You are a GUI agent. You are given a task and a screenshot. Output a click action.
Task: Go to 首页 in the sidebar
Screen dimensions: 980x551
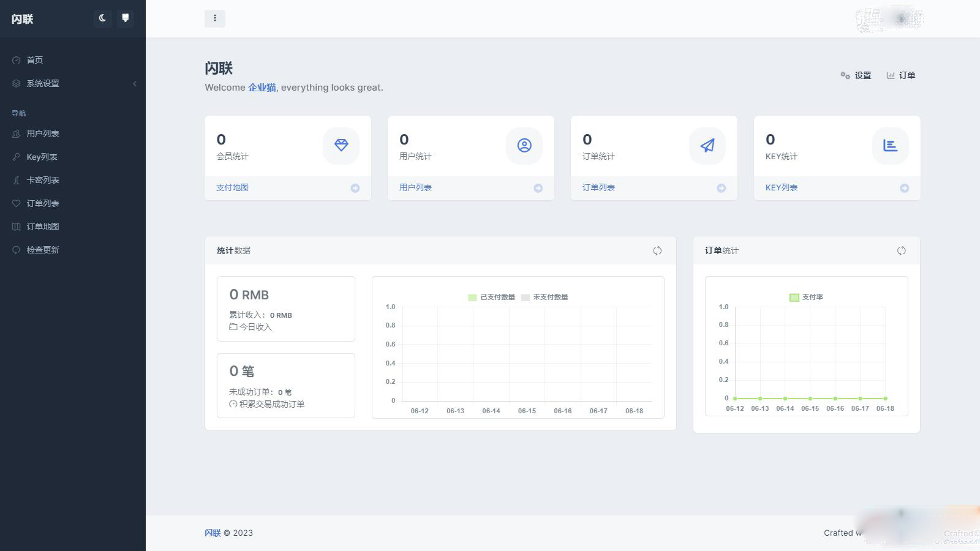coord(34,60)
